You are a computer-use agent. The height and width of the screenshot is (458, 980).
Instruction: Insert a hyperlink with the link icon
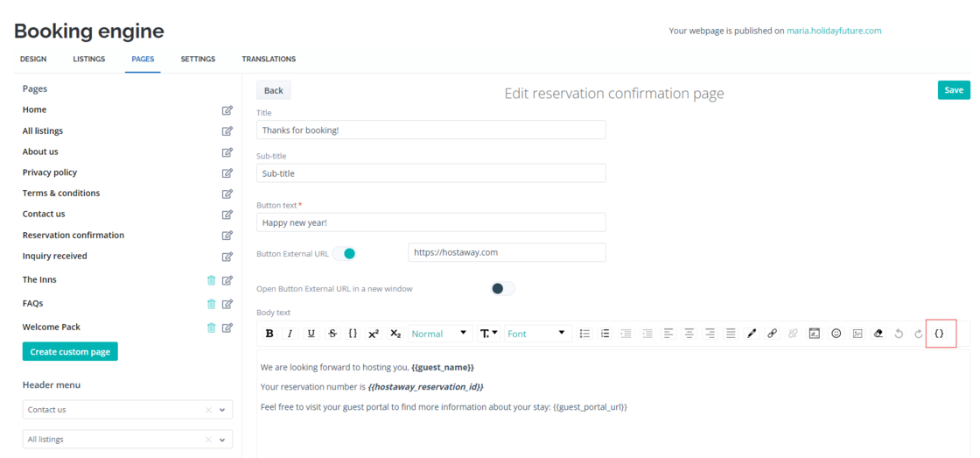773,334
